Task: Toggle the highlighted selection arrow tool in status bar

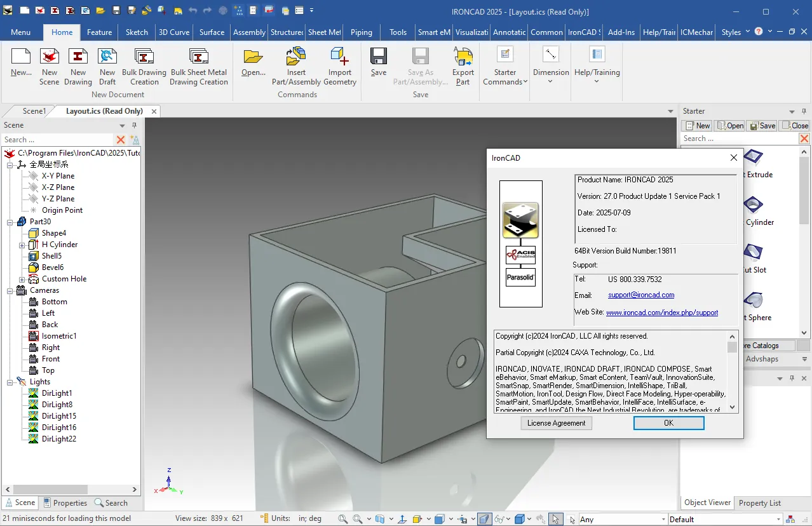Action: 556,519
